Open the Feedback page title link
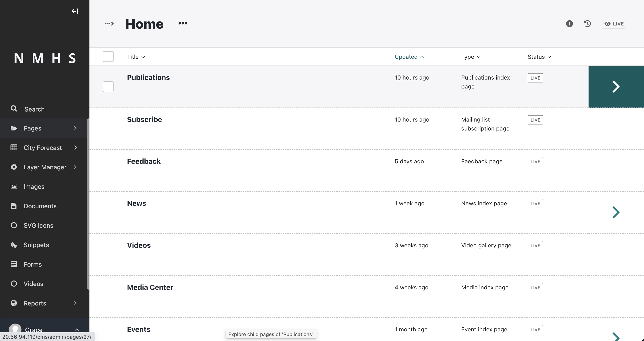This screenshot has width=644, height=341. (144, 161)
